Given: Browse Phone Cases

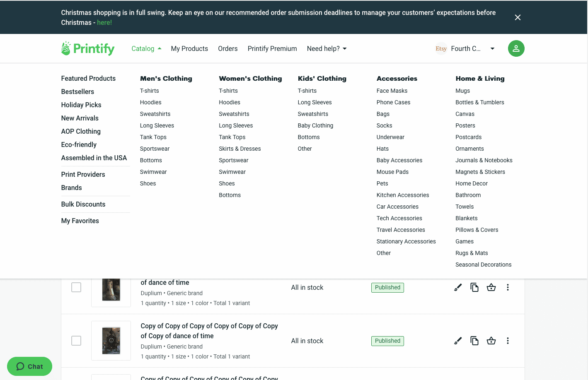Looking at the screenshot, I should (393, 102).
